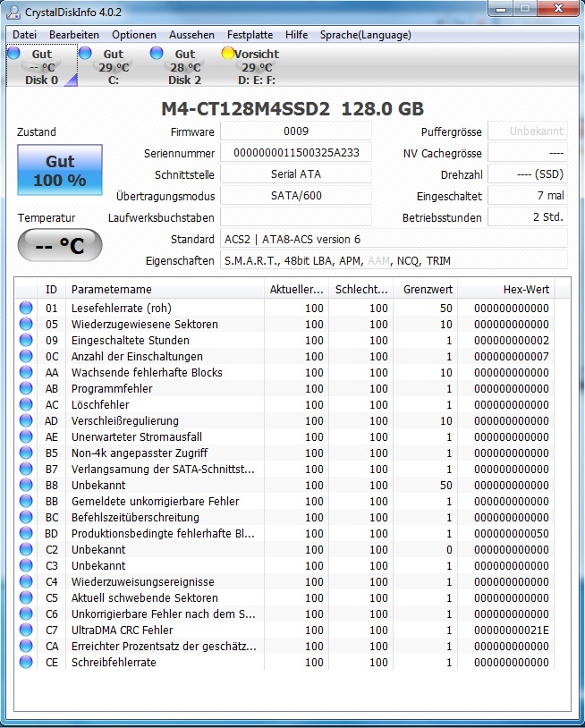Click status icon for Befehlszeitüberschreitung row

pyautogui.click(x=26, y=517)
